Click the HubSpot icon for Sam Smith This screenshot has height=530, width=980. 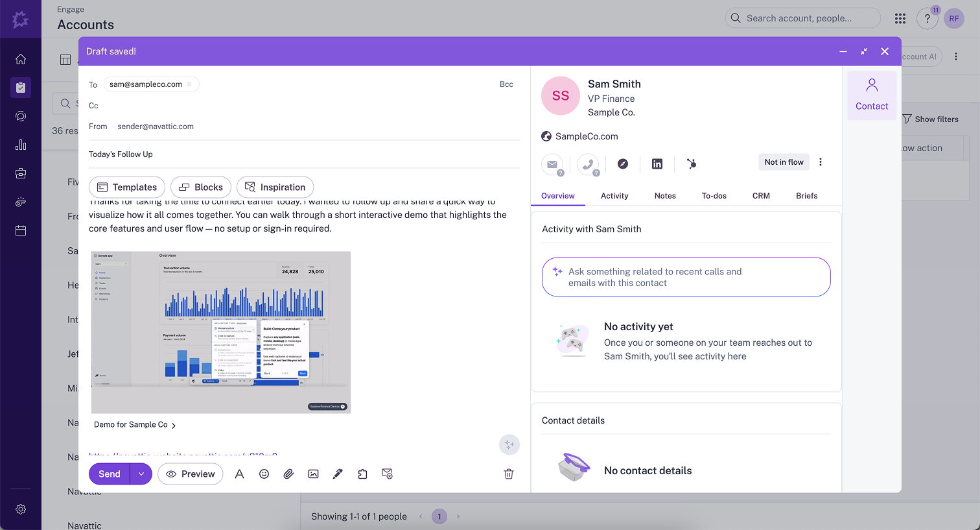coord(692,164)
